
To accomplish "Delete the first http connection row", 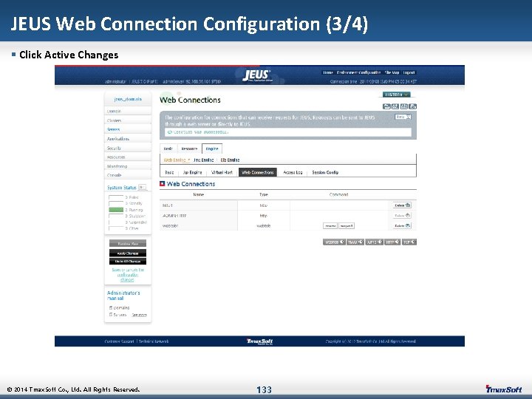I will [x=403, y=205].
